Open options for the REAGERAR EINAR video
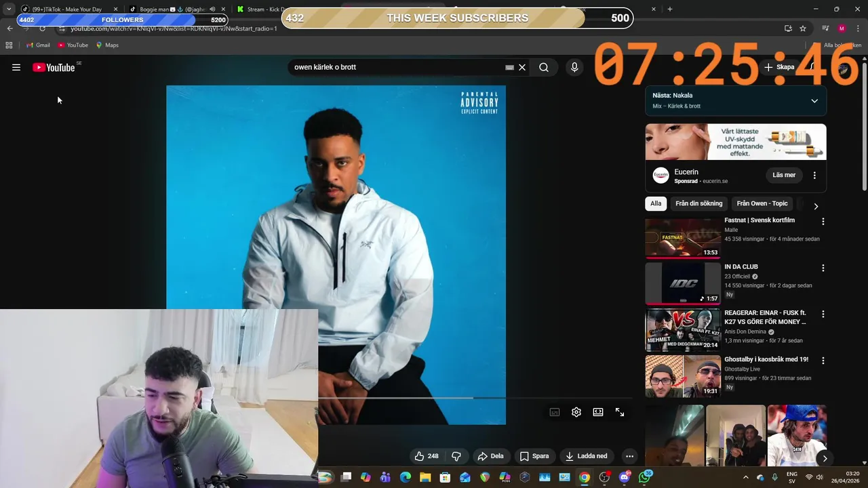Viewport: 868px width, 488px height. 823,314
